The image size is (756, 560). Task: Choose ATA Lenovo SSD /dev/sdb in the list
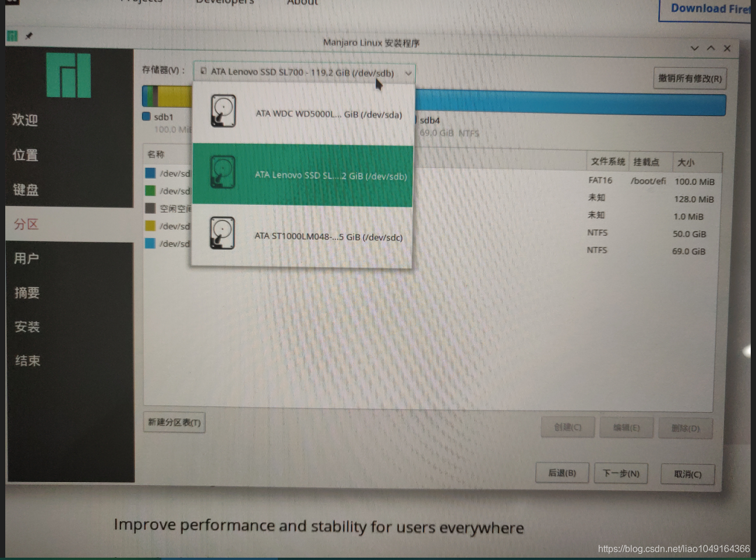[303, 175]
